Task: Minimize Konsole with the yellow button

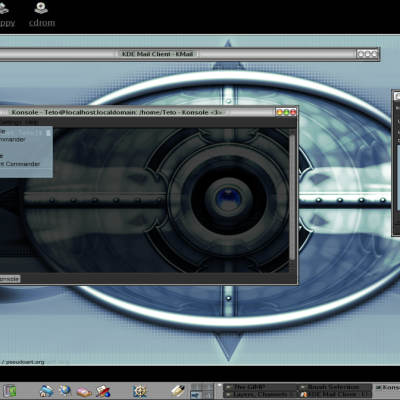Action: (x=279, y=112)
